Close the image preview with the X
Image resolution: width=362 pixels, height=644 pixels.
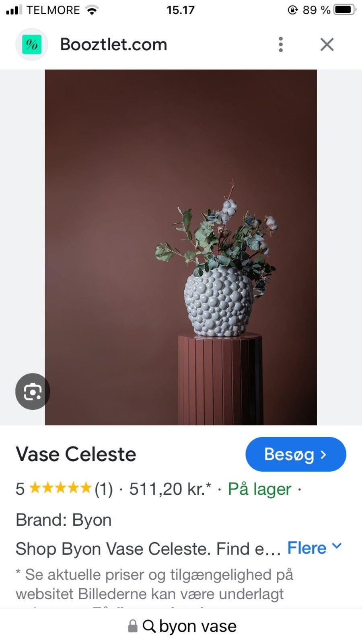pyautogui.click(x=327, y=44)
